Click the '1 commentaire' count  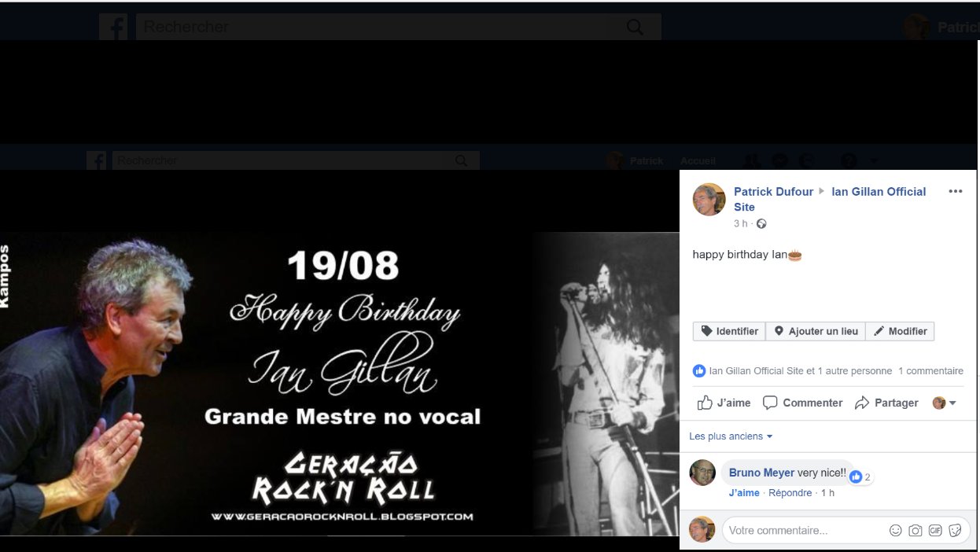tap(930, 370)
